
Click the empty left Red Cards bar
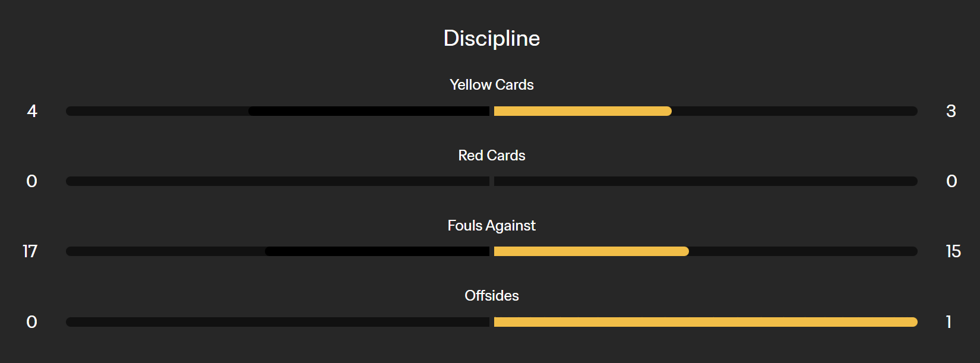[x=277, y=181]
